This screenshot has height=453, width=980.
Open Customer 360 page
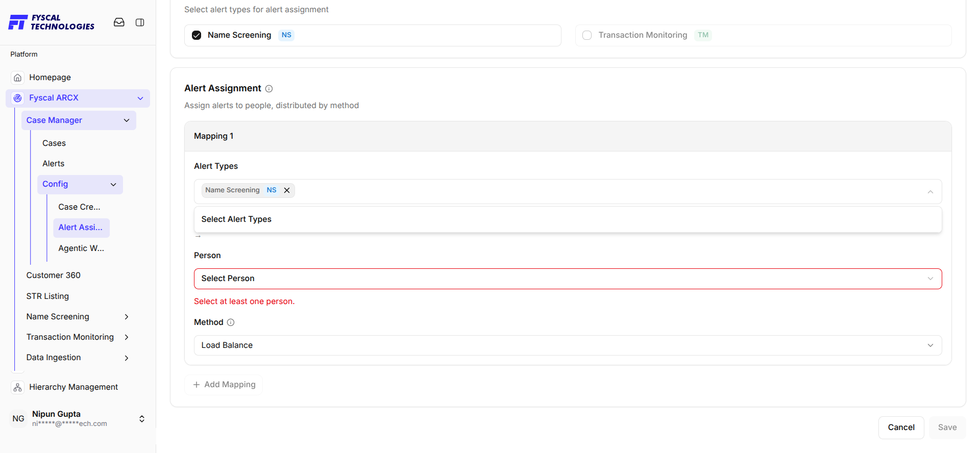tap(54, 275)
